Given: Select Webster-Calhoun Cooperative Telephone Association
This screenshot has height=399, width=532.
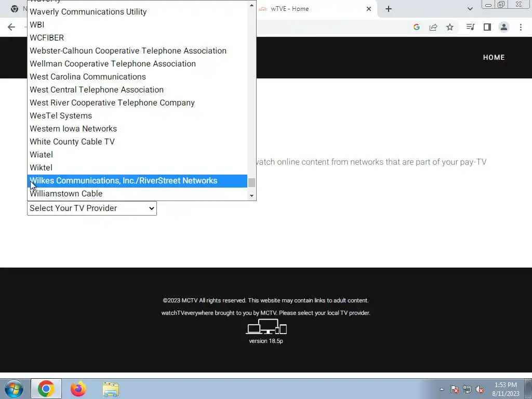Looking at the screenshot, I should 137,50.
